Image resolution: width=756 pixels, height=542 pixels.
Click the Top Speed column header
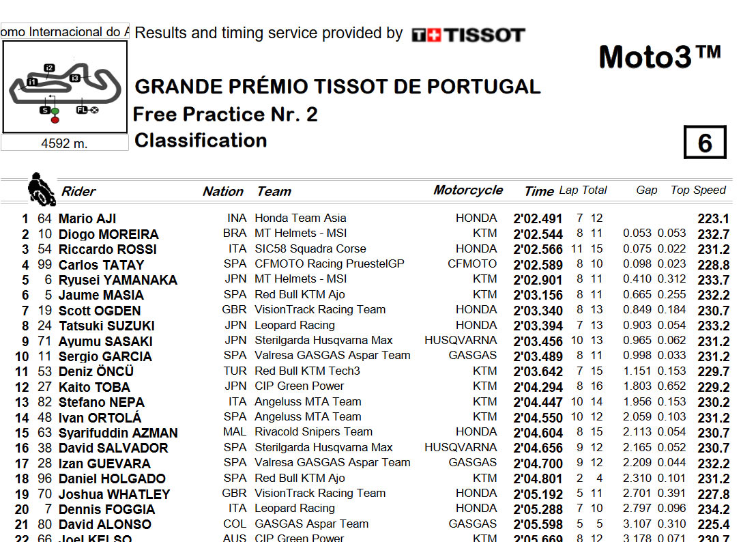coord(697,190)
